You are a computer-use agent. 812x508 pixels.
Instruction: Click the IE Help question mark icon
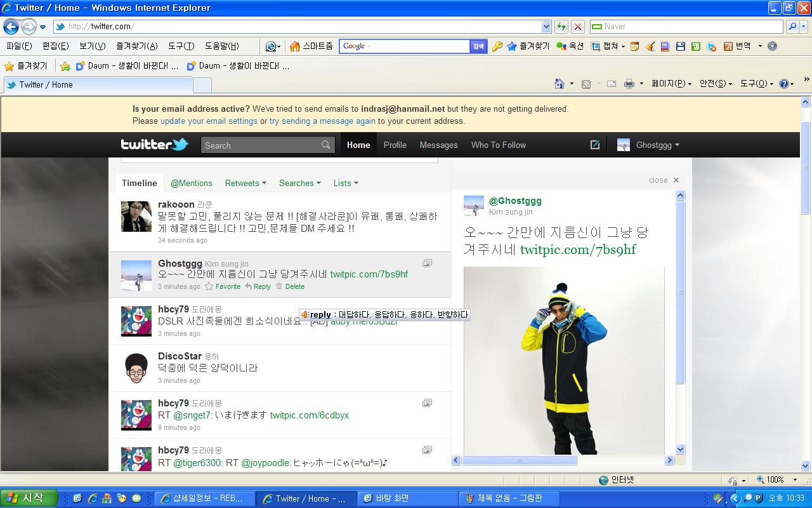[x=784, y=84]
